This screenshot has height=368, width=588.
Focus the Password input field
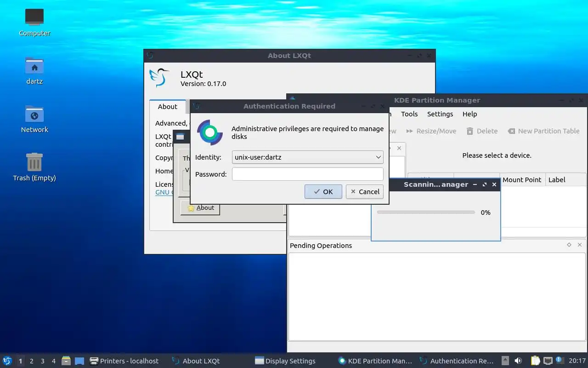(308, 174)
